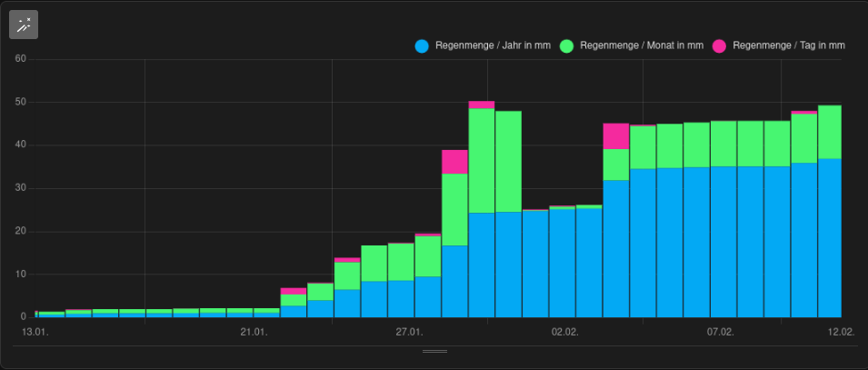The image size is (868, 370).
Task: Click the green Regenmenge / Monat legend circle
Action: (x=567, y=45)
